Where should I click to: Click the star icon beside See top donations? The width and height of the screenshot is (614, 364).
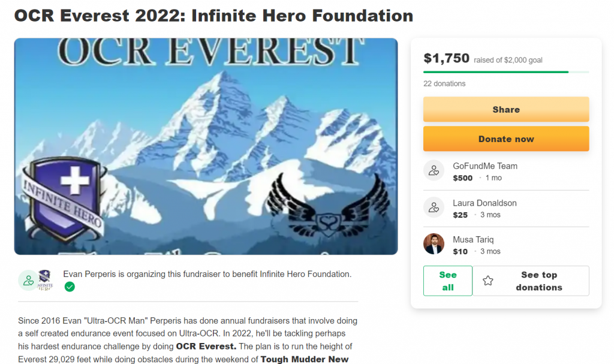tap(489, 280)
